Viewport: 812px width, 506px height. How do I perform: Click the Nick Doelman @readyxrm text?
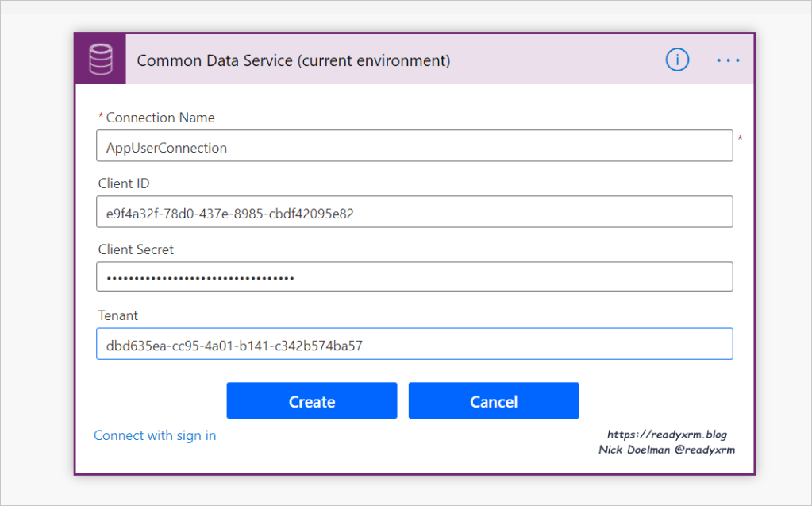[x=667, y=450]
